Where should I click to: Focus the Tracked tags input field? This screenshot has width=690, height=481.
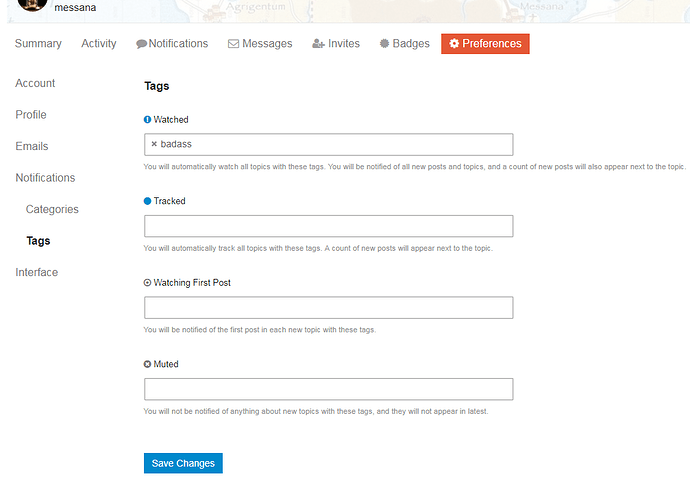click(x=328, y=226)
